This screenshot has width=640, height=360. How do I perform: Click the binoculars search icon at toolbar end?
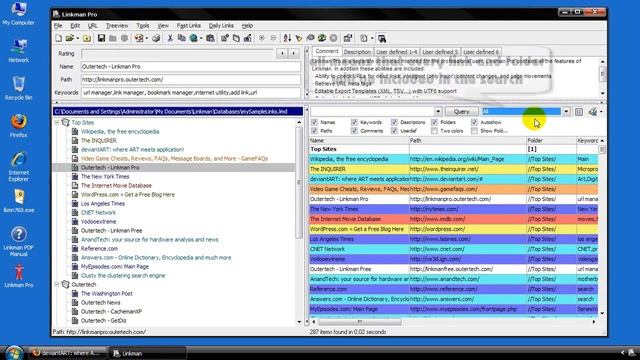[x=382, y=38]
